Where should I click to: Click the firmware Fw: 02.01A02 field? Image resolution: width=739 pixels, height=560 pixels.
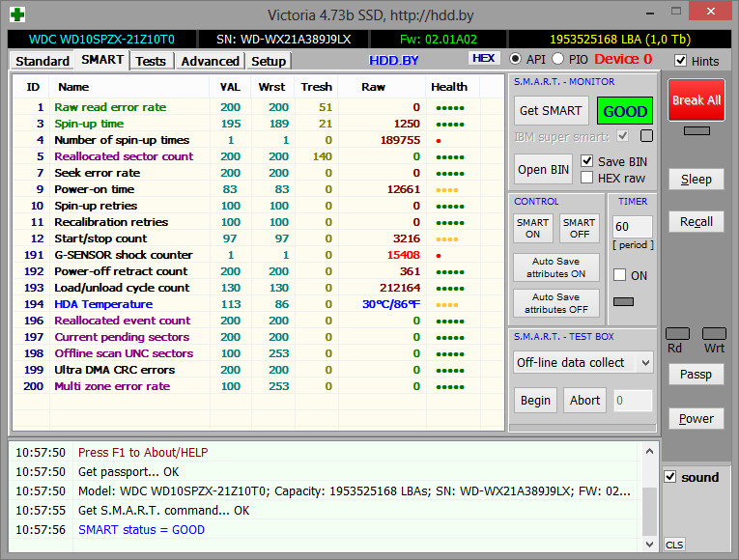(x=439, y=39)
